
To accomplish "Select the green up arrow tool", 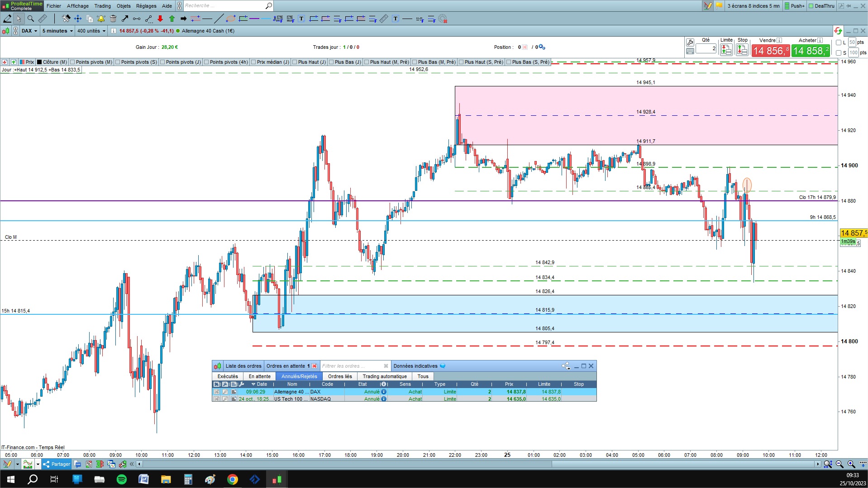I will 172,19.
